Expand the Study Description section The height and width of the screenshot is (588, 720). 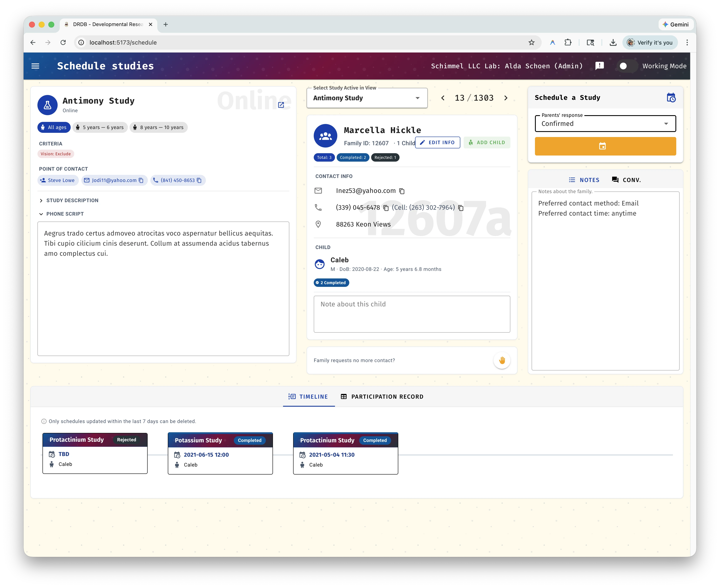click(x=69, y=200)
